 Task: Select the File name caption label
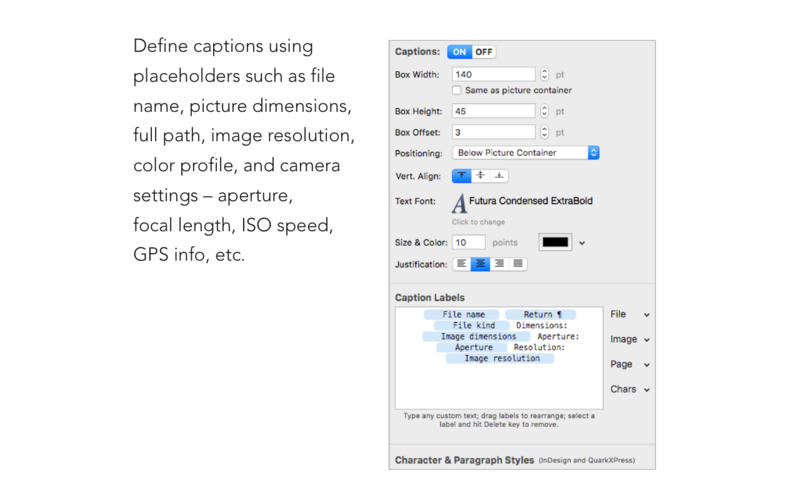[462, 315]
